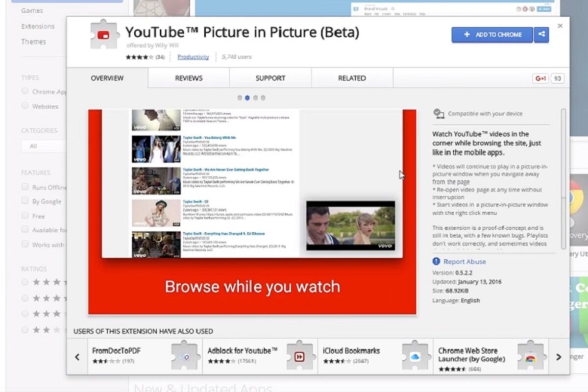Screen dimensions: 588x392
Task: Open Chrome Web Store Launcher icon
Action: 530,356
